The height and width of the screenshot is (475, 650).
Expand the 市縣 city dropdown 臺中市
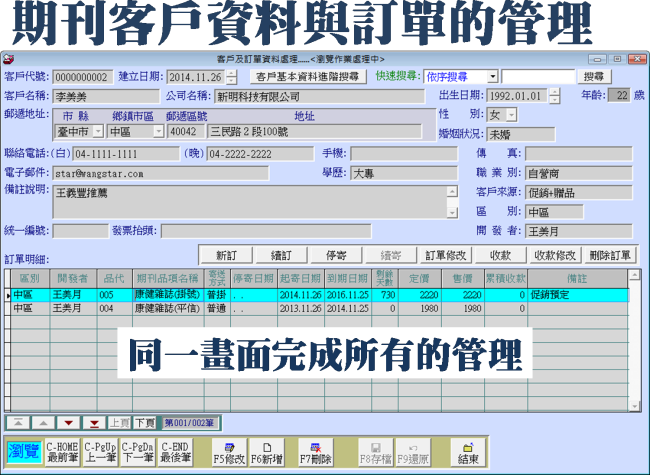click(x=97, y=131)
